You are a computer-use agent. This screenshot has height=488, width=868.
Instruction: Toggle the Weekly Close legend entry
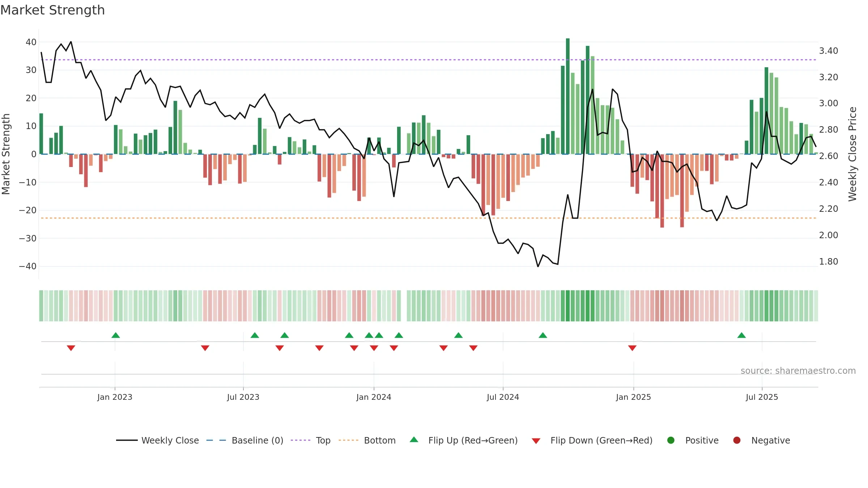pos(157,440)
